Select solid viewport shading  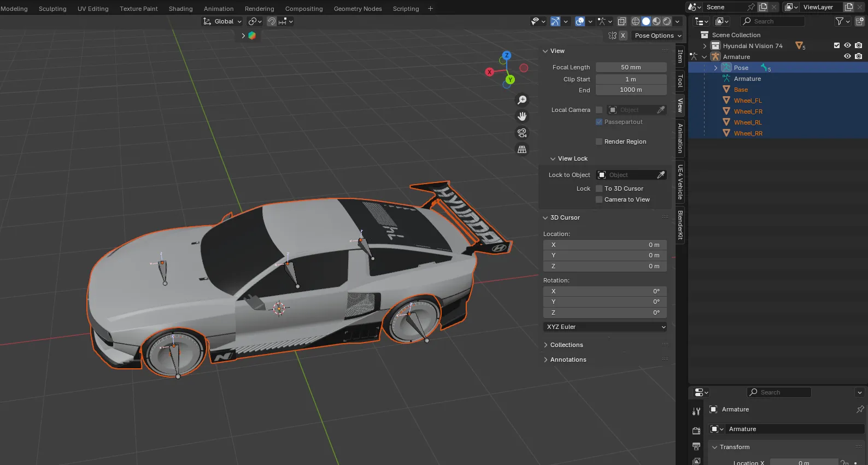coord(646,21)
